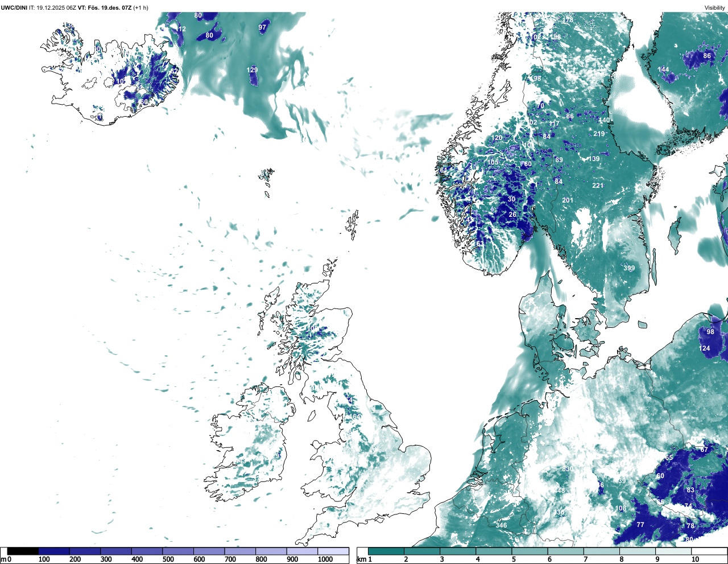Click the '108' value at lower right
The height and width of the screenshot is (564, 728).
621,509
